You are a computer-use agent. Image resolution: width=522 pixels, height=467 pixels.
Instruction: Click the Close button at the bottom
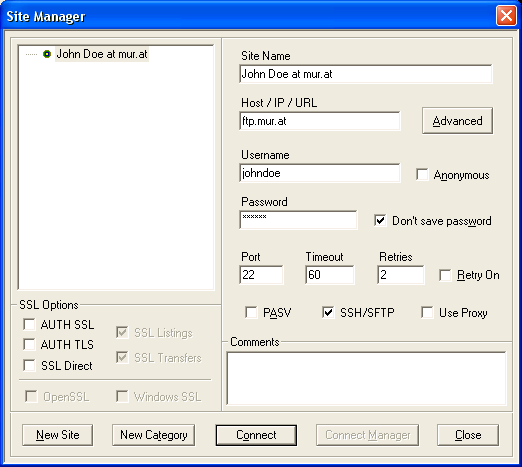468,435
